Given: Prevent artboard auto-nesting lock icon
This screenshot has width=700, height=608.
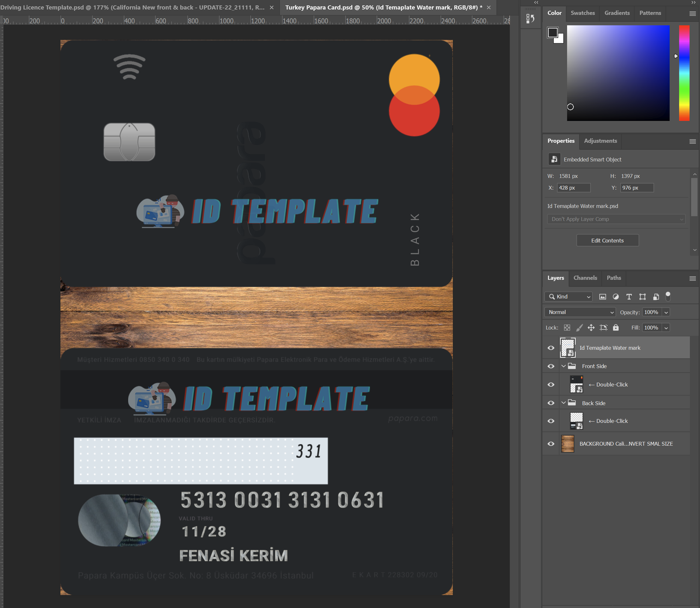Looking at the screenshot, I should click(x=603, y=328).
